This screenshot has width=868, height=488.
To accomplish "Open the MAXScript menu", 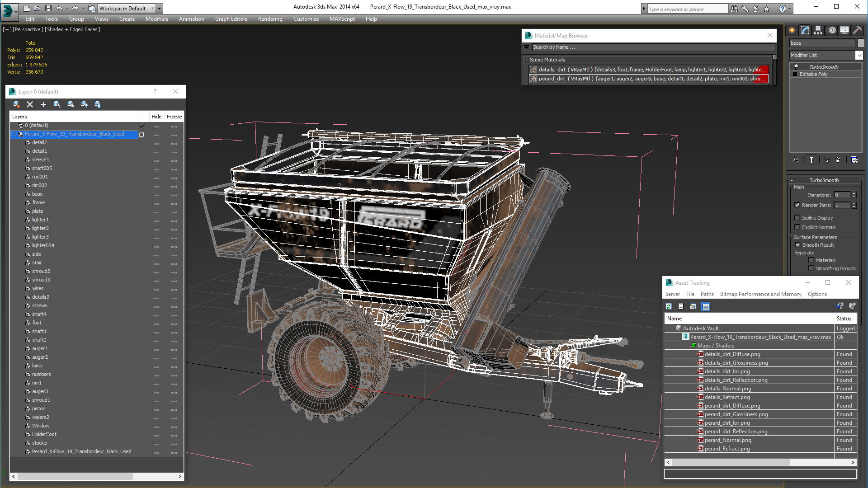I will (342, 19).
